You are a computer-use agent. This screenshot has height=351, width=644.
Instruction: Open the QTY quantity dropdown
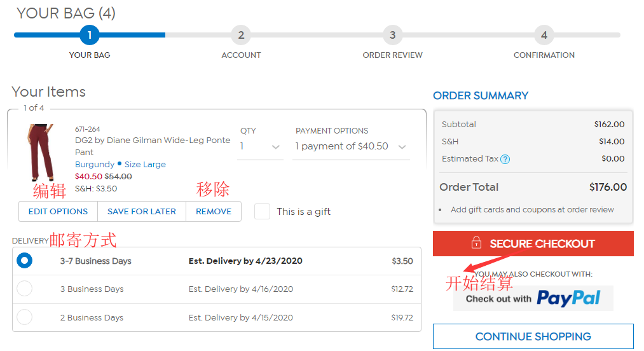(261, 147)
